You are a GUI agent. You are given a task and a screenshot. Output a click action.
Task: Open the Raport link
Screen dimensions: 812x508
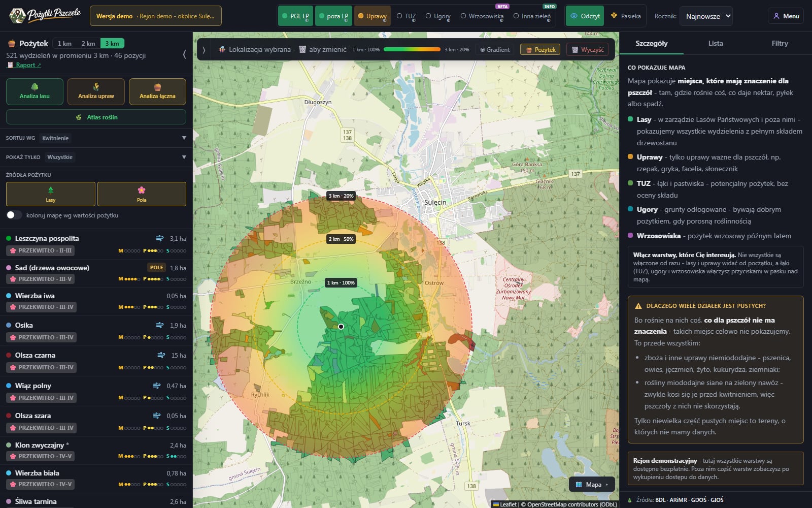click(x=24, y=65)
